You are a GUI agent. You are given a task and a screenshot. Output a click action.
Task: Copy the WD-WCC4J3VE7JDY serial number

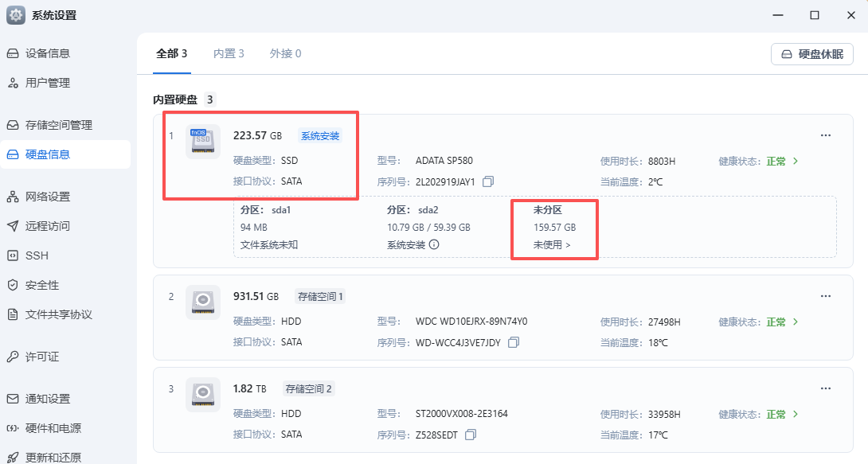coord(514,342)
